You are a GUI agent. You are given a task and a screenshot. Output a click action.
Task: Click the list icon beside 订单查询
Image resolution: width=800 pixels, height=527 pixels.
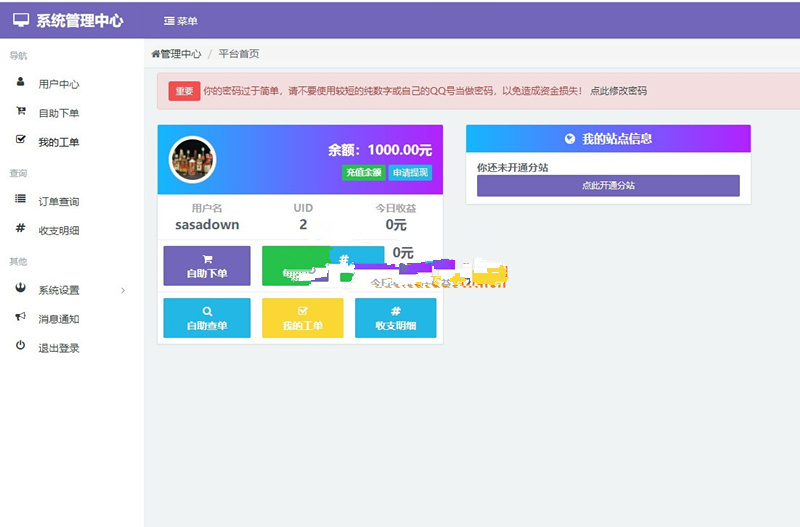(x=20, y=199)
